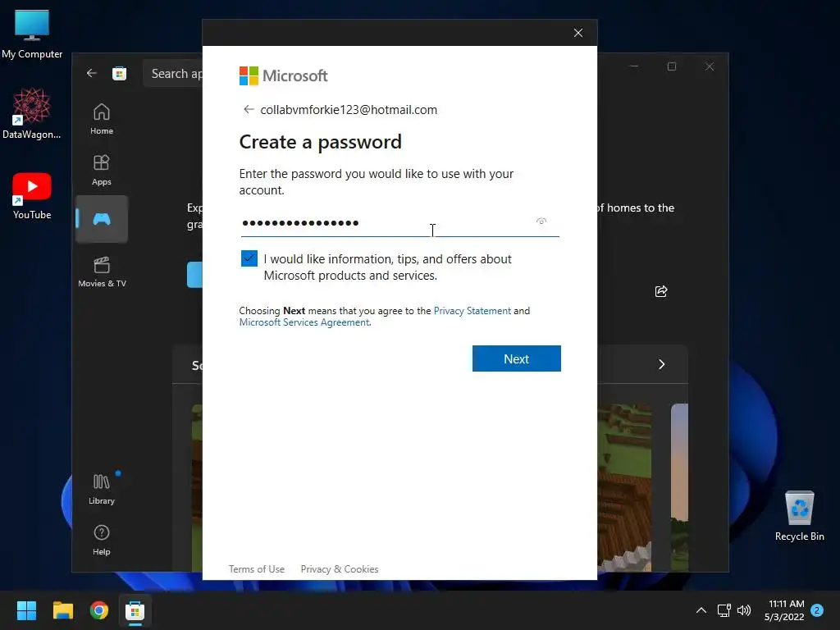Screen dimensions: 840x630
Task: Open volume control tray icon
Action: click(x=744, y=610)
